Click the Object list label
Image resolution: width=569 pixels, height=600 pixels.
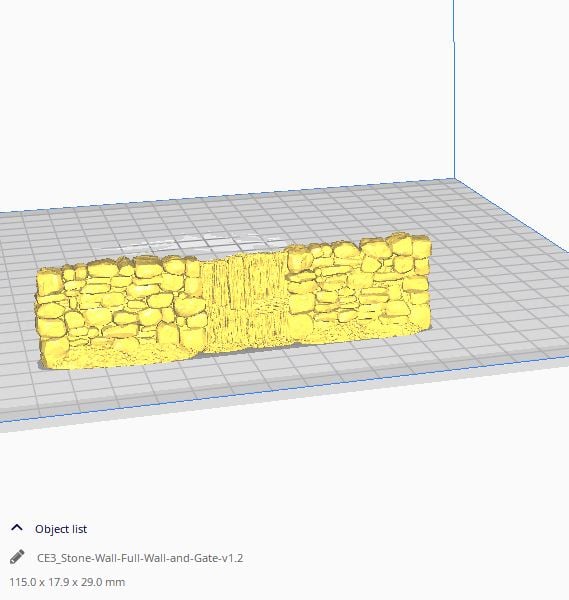point(61,529)
